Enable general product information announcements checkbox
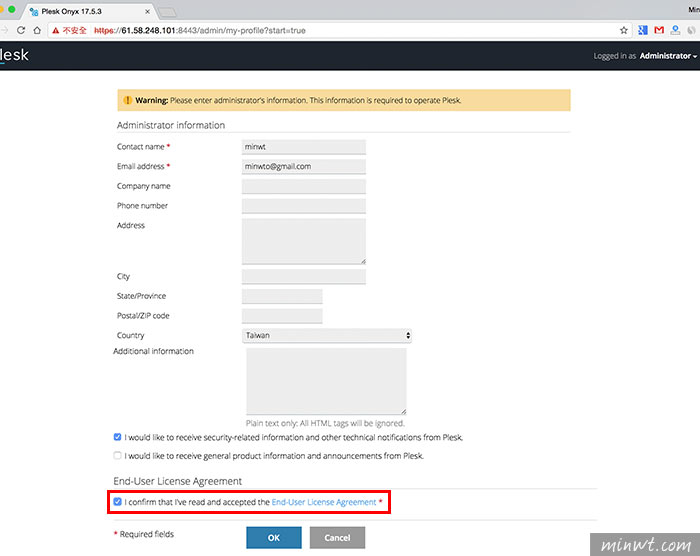Screen dimensions: 700x556 [117, 456]
